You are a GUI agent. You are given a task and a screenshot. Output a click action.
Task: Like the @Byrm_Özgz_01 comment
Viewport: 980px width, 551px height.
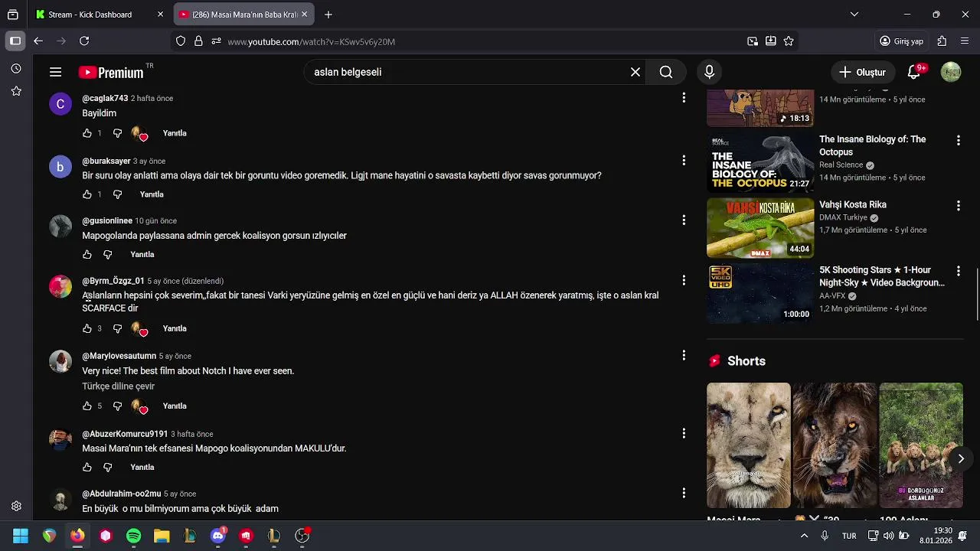(x=87, y=328)
